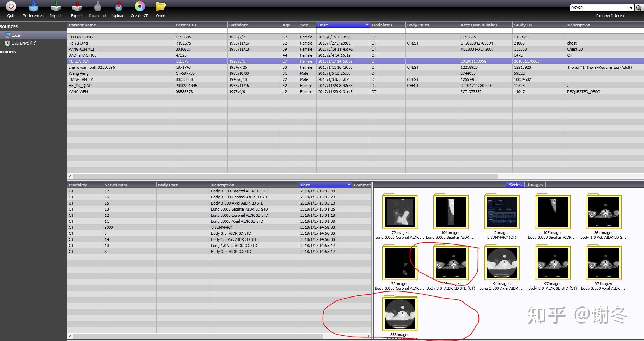Screen dimensions: 644x341
Task: Click the Date column sort arrow in study list
Action: pyautogui.click(x=367, y=25)
